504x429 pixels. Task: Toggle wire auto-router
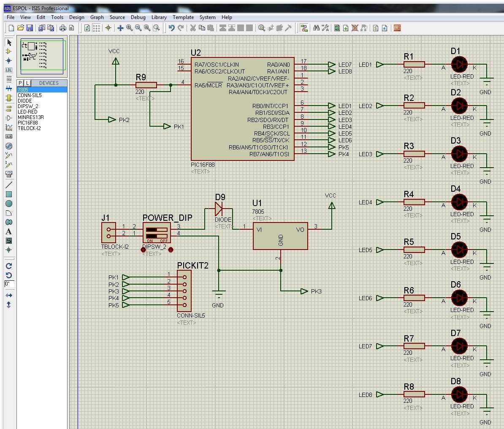point(304,28)
